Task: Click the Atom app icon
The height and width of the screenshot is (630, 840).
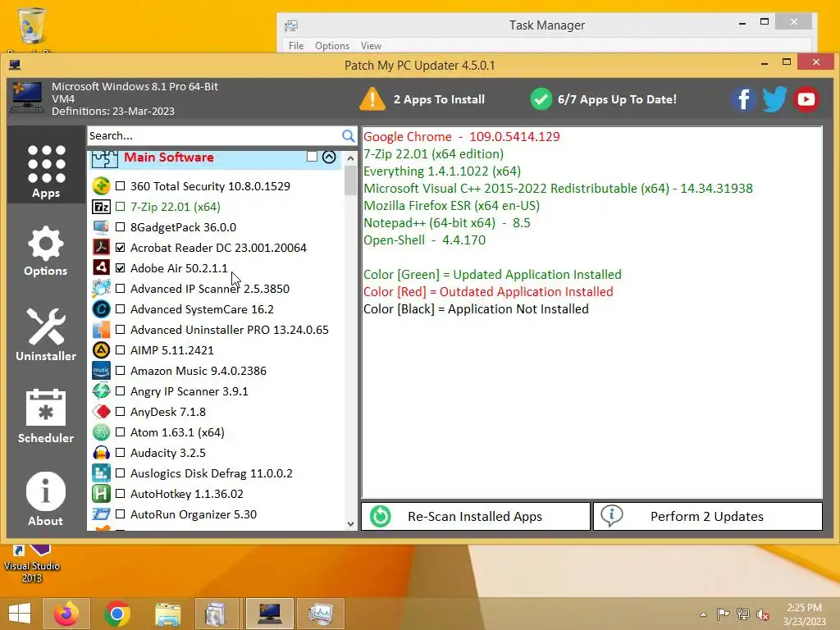Action: click(x=101, y=432)
